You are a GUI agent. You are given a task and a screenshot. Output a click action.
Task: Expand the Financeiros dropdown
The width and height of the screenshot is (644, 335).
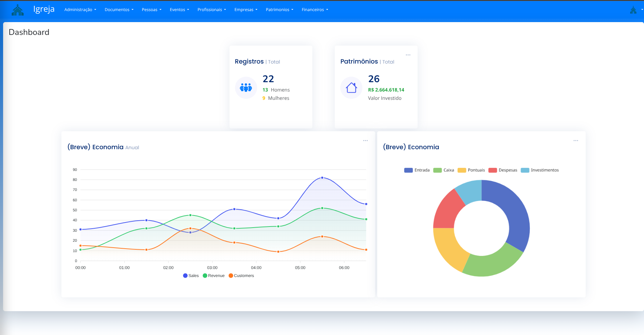click(314, 10)
